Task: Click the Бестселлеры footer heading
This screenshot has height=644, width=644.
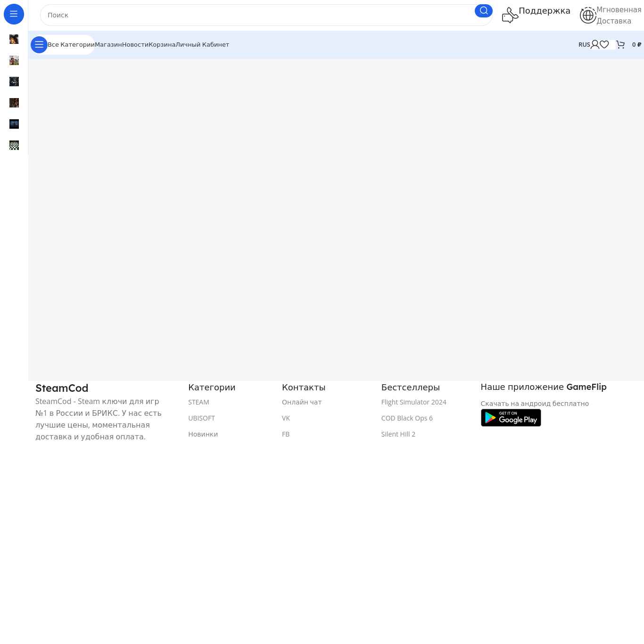Action: 411,388
